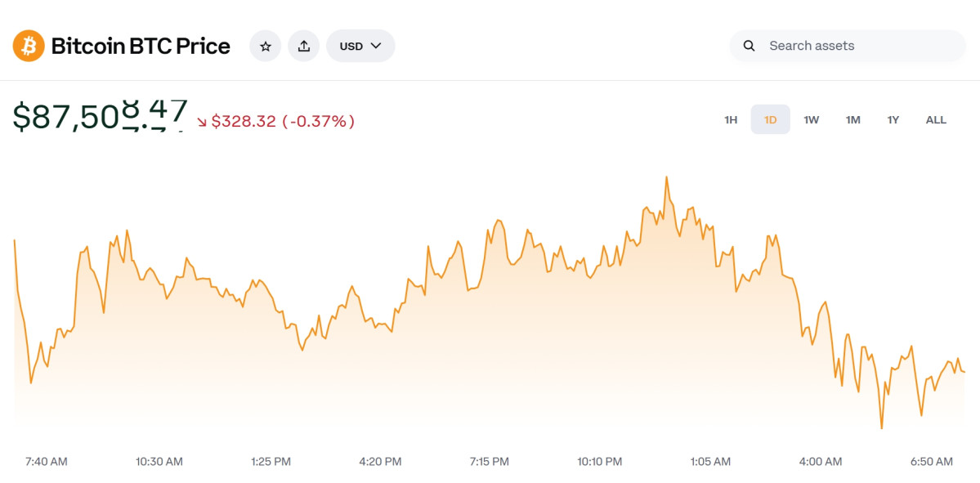Screen dimensions: 980x483
Task: Click the Bitcoin BTC Price heading
Action: tap(141, 46)
